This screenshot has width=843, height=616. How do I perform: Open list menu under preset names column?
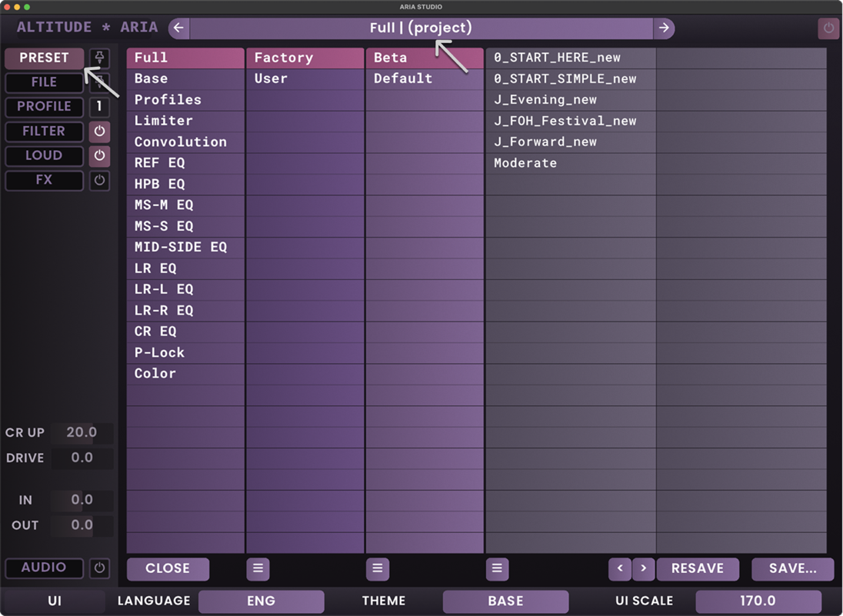click(x=497, y=568)
